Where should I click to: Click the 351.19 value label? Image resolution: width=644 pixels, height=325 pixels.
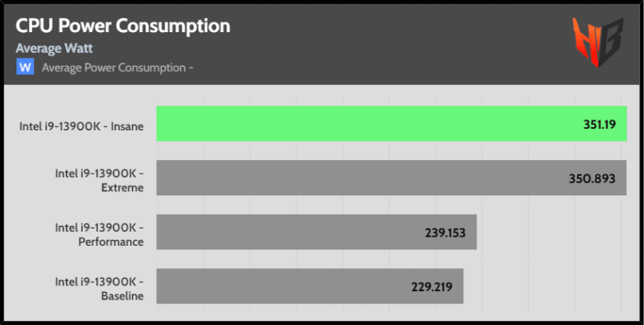pos(599,125)
